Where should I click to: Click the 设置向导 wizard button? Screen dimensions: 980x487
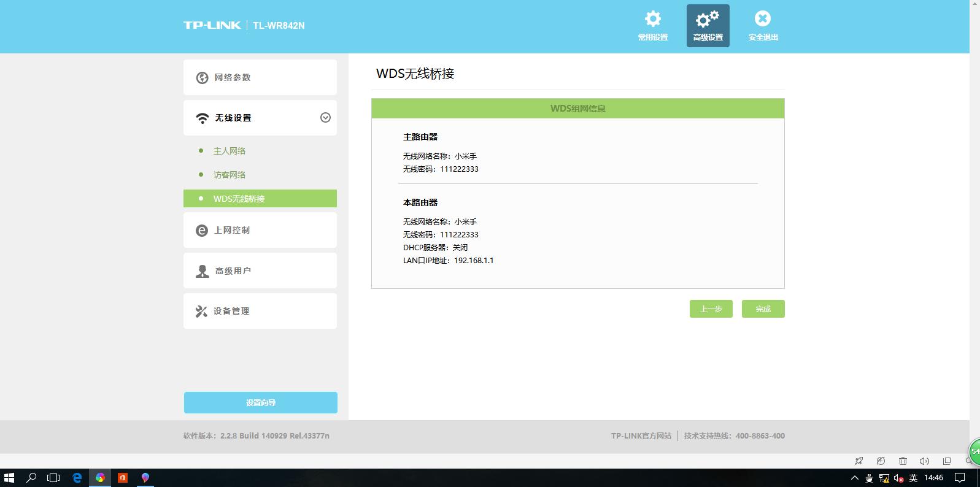click(x=261, y=402)
